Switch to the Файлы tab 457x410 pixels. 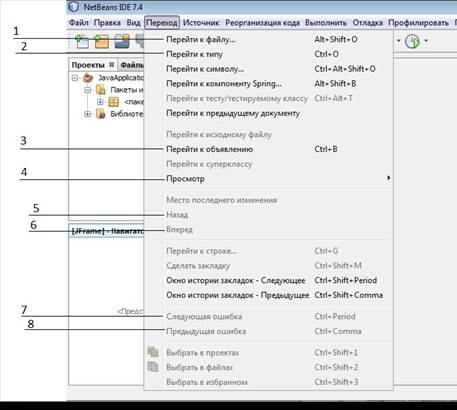132,65
